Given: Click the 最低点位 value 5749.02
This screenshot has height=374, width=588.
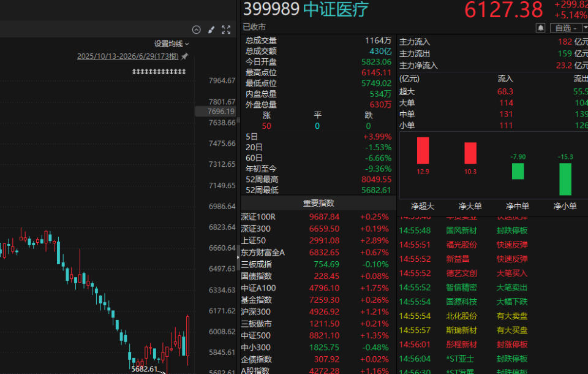Looking at the screenshot, I should (x=377, y=83).
